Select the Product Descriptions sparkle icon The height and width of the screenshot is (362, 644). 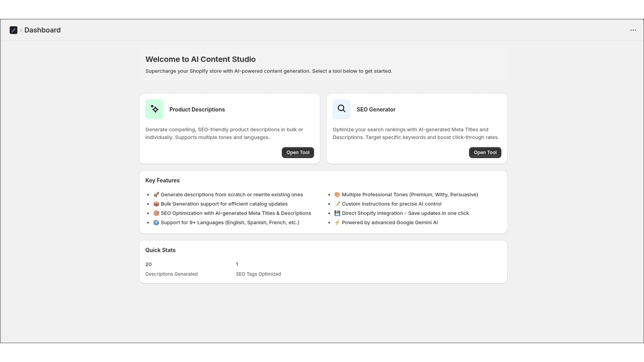154,109
